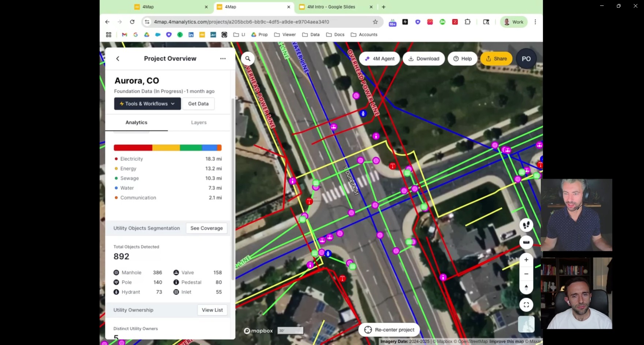Open the Chrome search tabs icon

coord(486,22)
